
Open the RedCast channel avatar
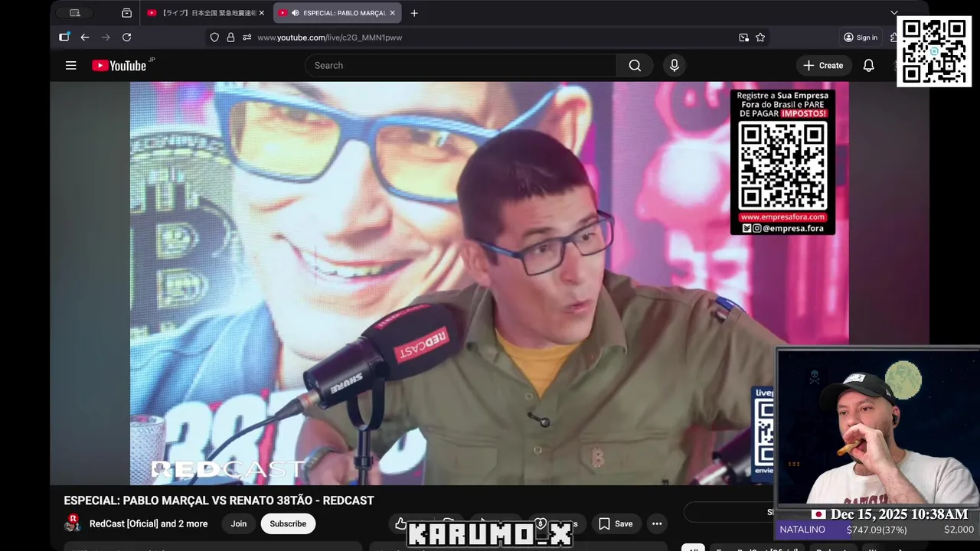[73, 523]
